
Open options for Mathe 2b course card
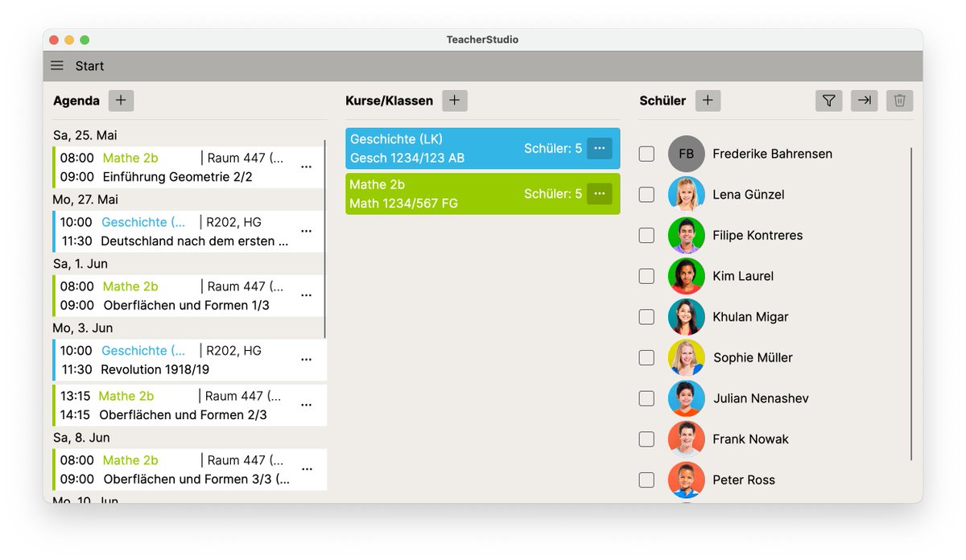tap(599, 194)
